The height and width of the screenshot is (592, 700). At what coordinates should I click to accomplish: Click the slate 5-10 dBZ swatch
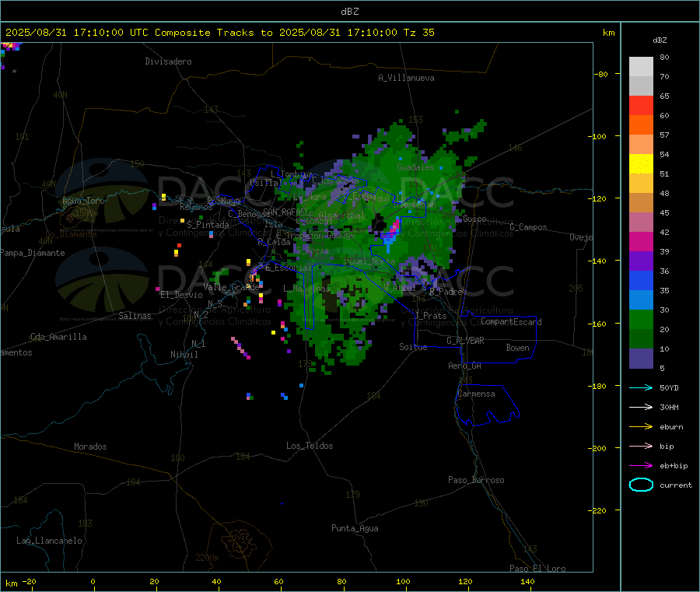pyautogui.click(x=641, y=358)
